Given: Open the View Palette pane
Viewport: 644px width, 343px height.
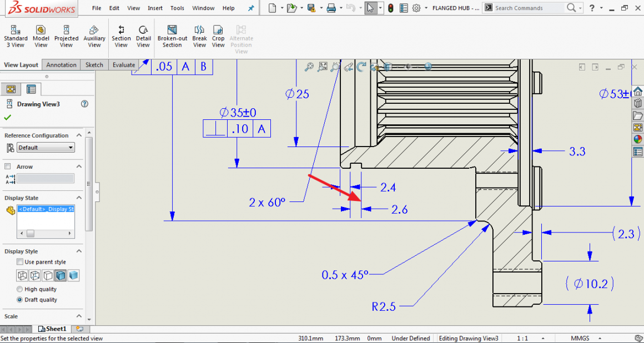Looking at the screenshot, I should tap(637, 127).
